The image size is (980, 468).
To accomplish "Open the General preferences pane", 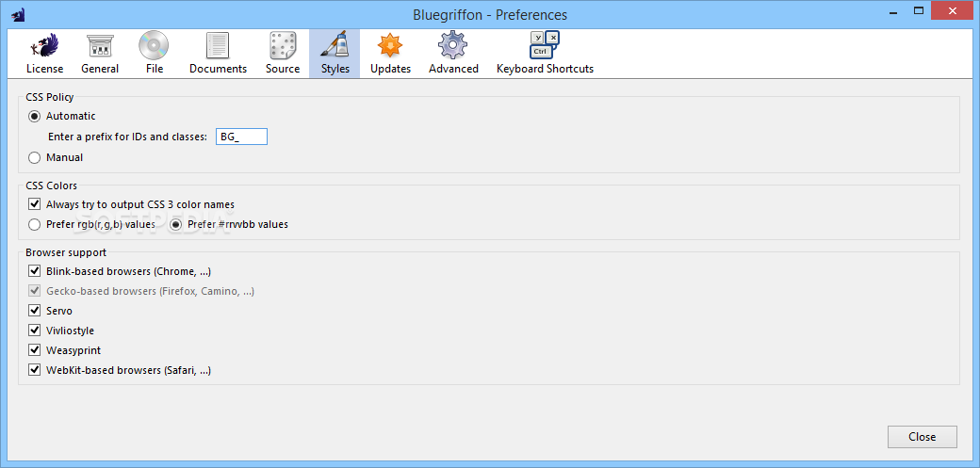I will pyautogui.click(x=99, y=53).
